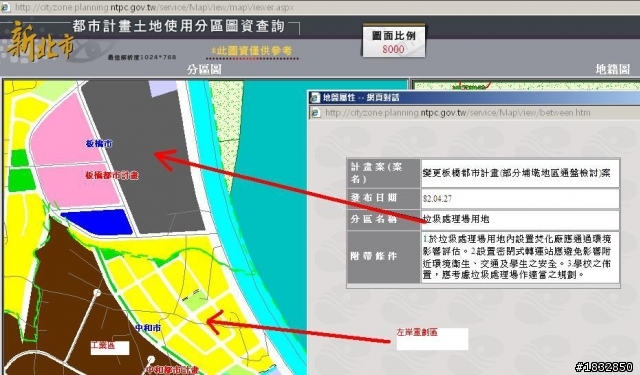Screen dimensions: 640x375
Task: Click the 分區名稱 header cell
Action: [384, 220]
